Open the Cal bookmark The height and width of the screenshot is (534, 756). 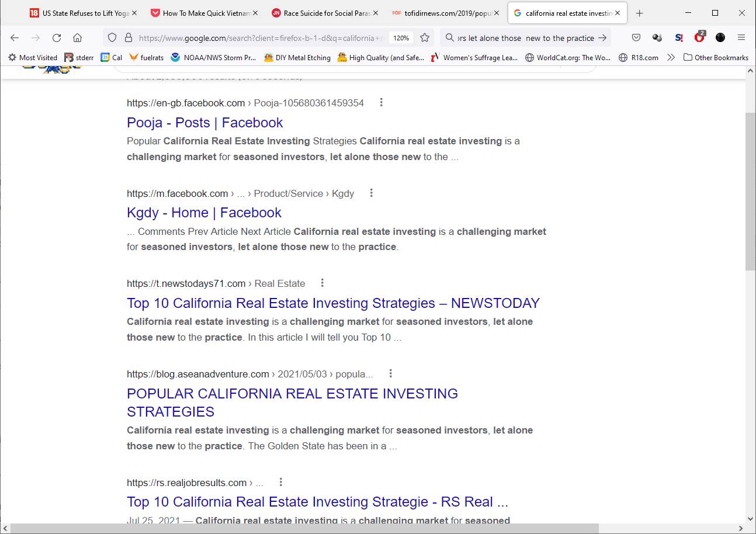pyautogui.click(x=112, y=57)
